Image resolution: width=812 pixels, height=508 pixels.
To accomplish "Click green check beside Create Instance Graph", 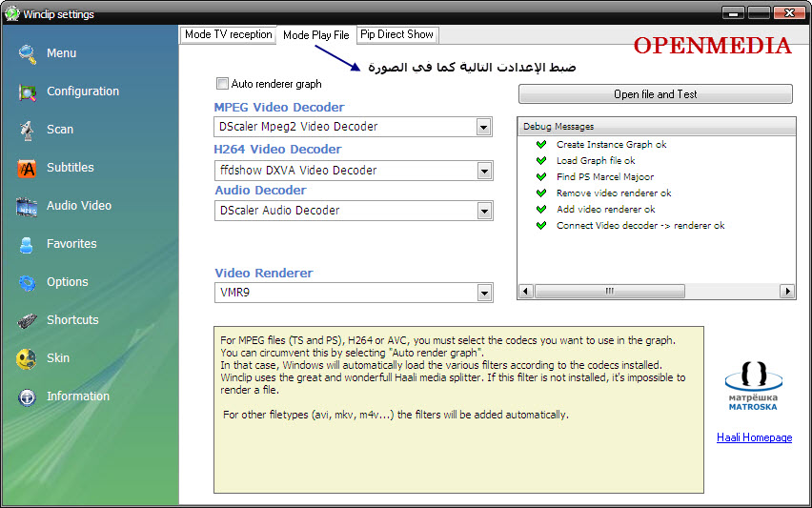I will coord(541,145).
